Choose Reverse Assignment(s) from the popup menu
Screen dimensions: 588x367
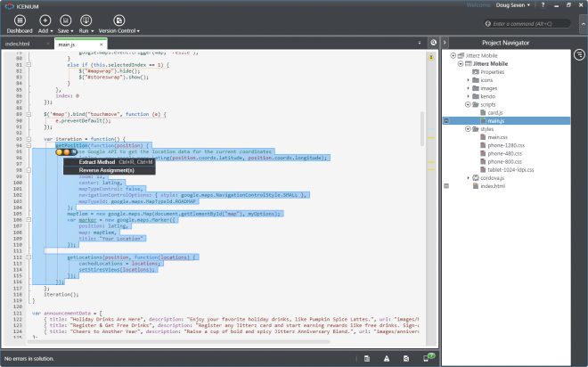106,170
